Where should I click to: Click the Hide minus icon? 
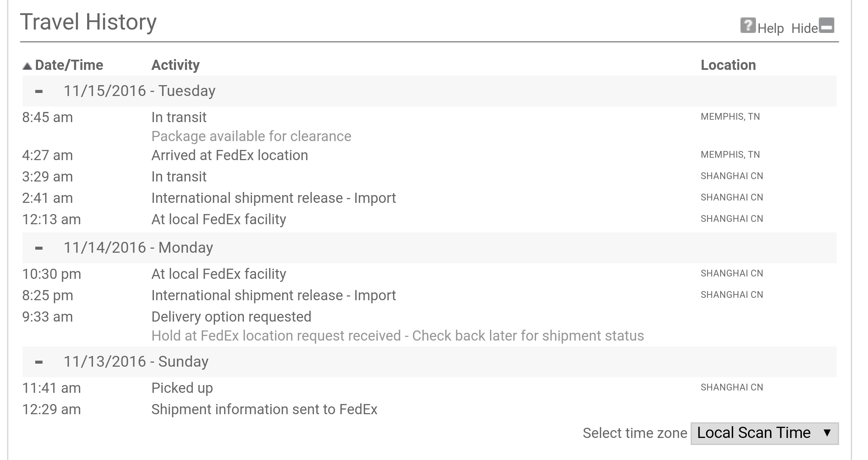[827, 25]
